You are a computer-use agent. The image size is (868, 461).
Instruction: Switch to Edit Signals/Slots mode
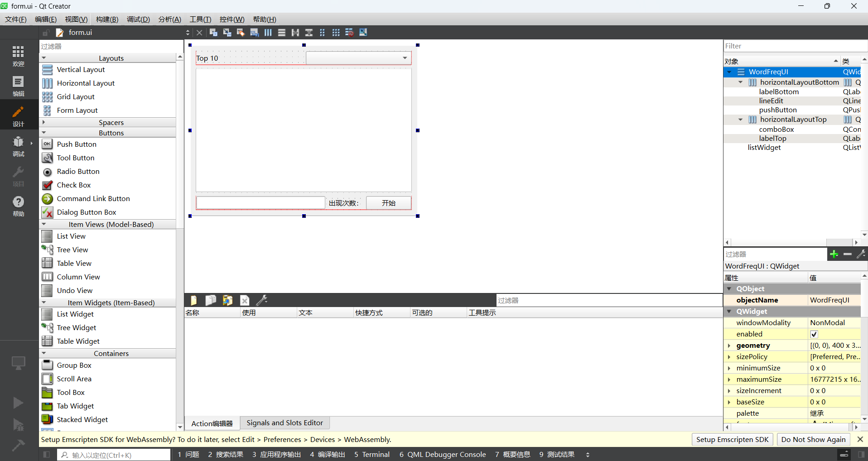[227, 33]
